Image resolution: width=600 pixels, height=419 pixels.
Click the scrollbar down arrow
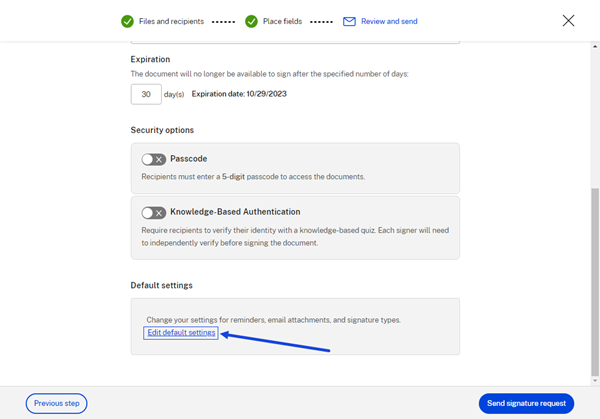pos(595,381)
